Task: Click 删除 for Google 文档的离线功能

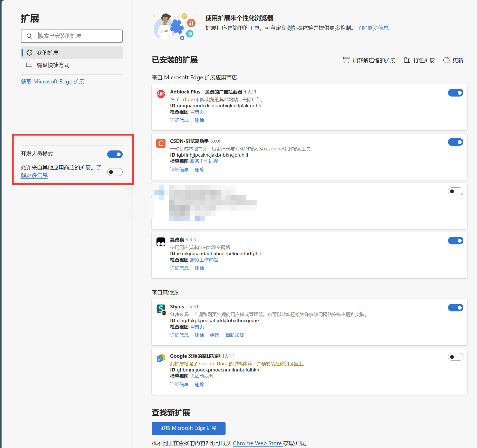Action: click(x=199, y=385)
